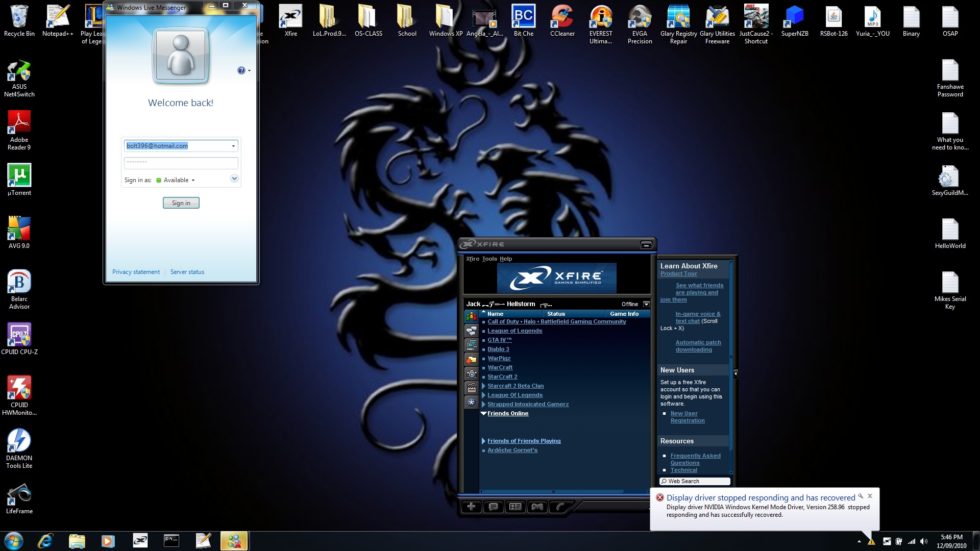Open µTorrent desktop shortcut

click(x=19, y=180)
